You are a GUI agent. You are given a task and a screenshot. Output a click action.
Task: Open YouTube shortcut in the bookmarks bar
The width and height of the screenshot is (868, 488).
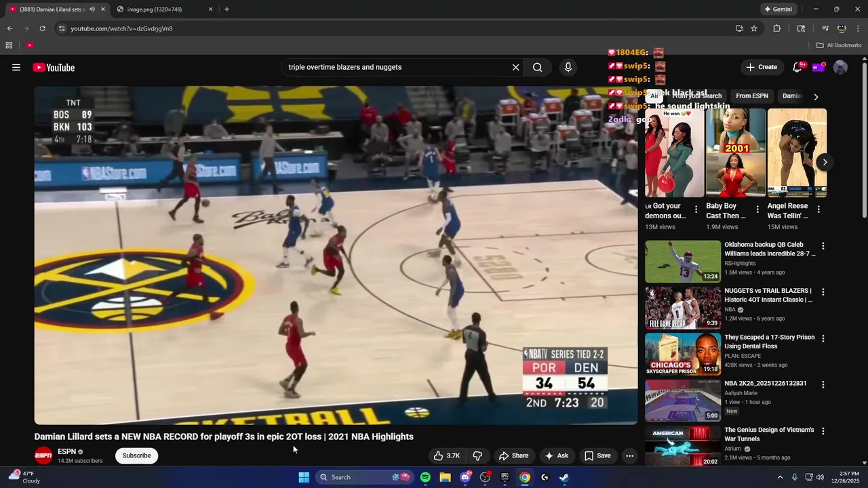[x=30, y=45]
